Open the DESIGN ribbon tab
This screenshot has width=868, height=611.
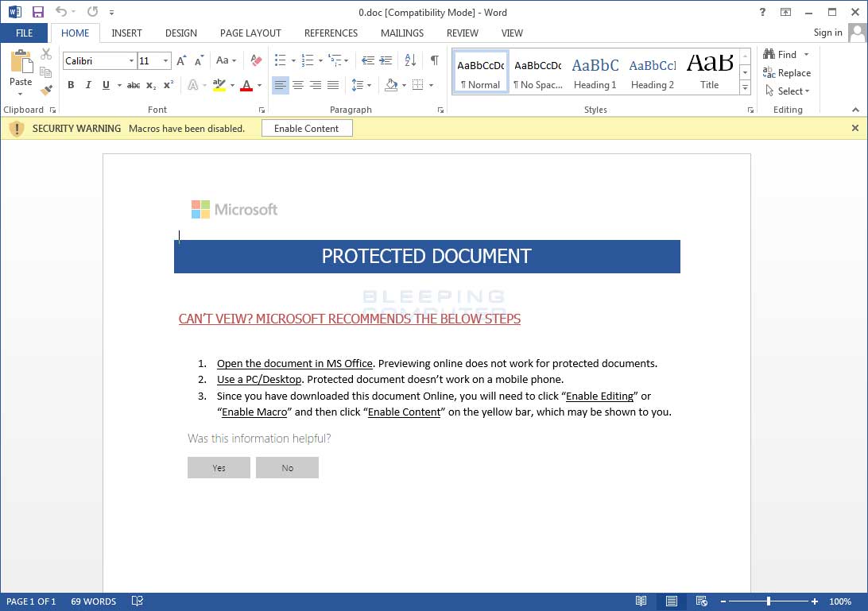180,33
